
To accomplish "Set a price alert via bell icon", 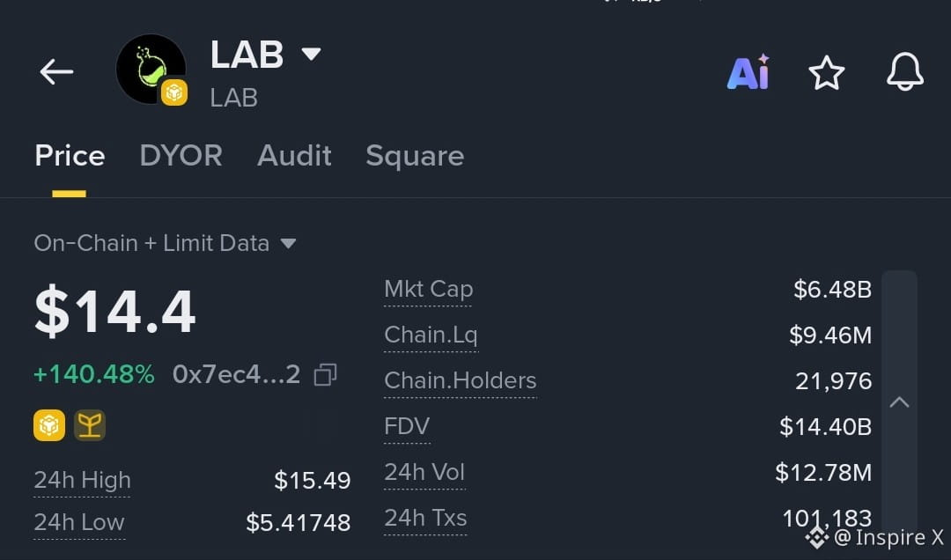I will pos(905,71).
